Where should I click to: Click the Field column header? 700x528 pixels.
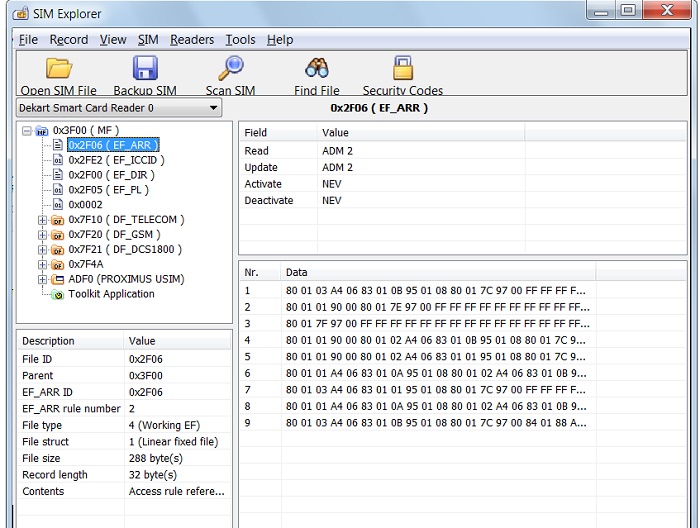point(256,132)
